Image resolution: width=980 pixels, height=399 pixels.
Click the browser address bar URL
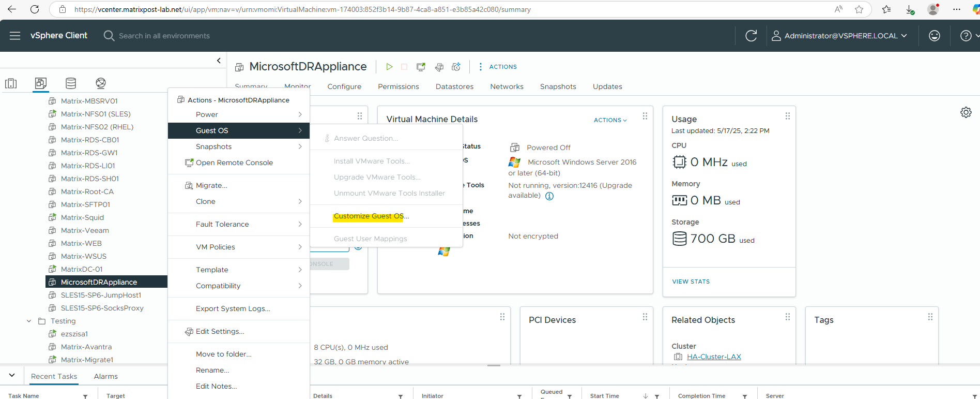click(302, 9)
